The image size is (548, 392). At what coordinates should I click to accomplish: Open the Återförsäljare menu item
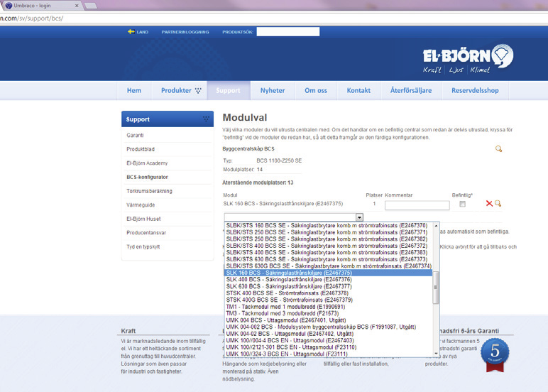coord(411,91)
